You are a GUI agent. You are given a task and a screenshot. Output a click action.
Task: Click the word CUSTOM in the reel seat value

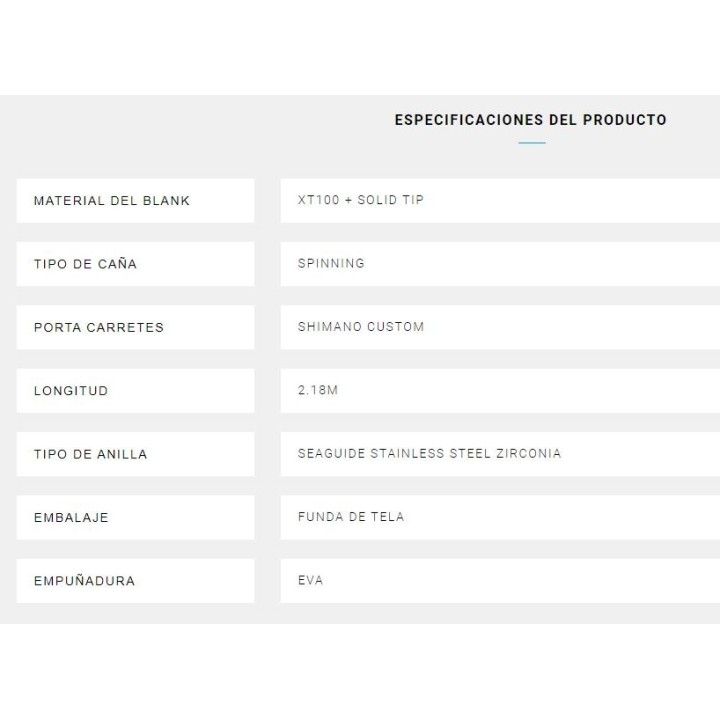coord(397,327)
